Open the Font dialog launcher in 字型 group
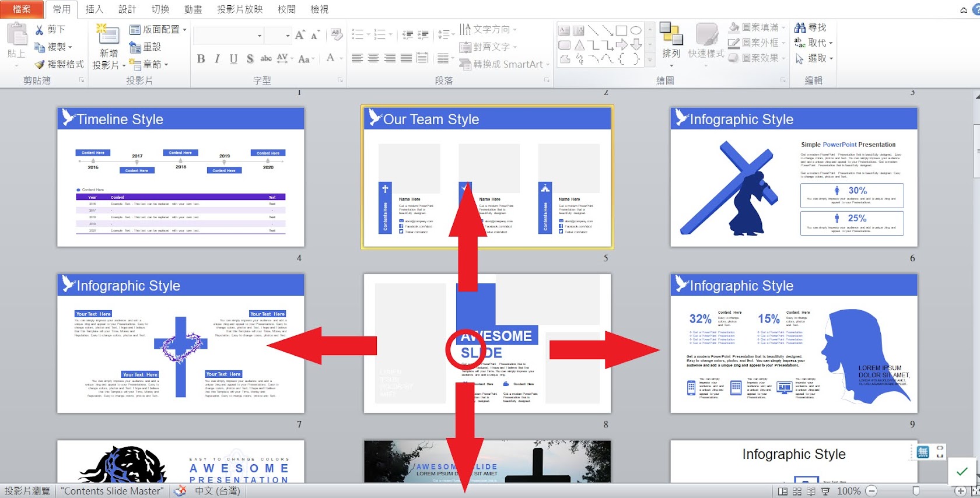This screenshot has width=980, height=498. click(x=340, y=80)
